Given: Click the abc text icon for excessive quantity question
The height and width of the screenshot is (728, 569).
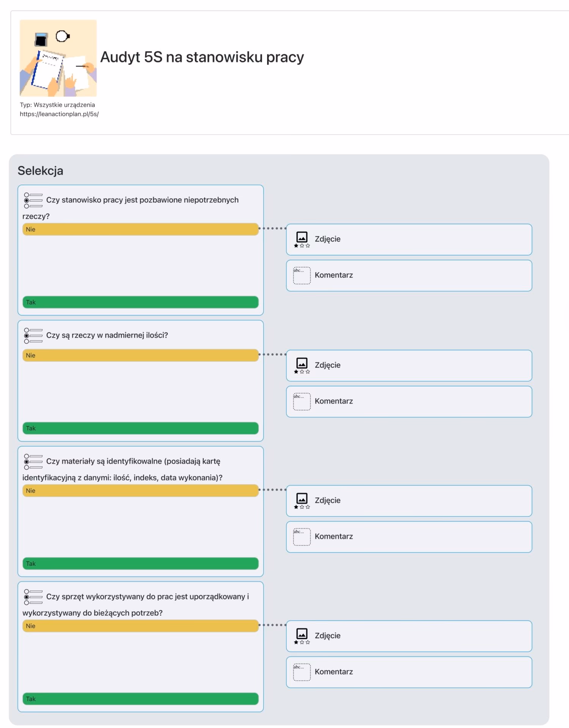Looking at the screenshot, I should [302, 402].
